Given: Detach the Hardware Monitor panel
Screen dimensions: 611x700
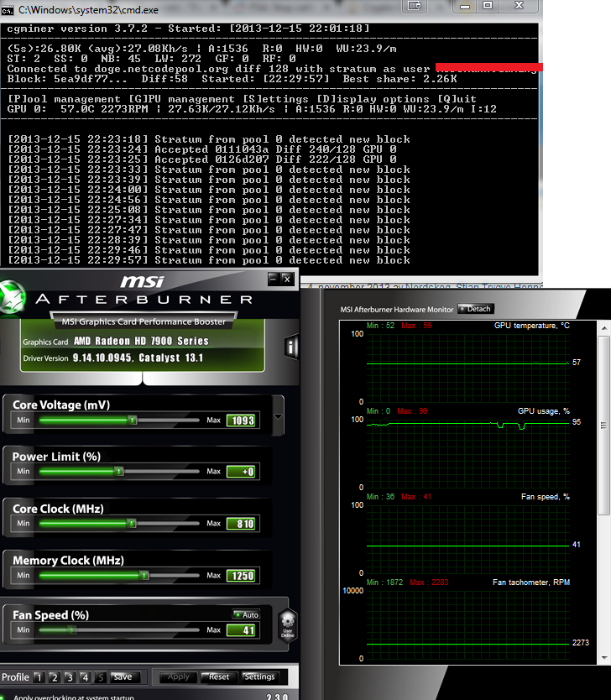Looking at the screenshot, I should click(476, 309).
